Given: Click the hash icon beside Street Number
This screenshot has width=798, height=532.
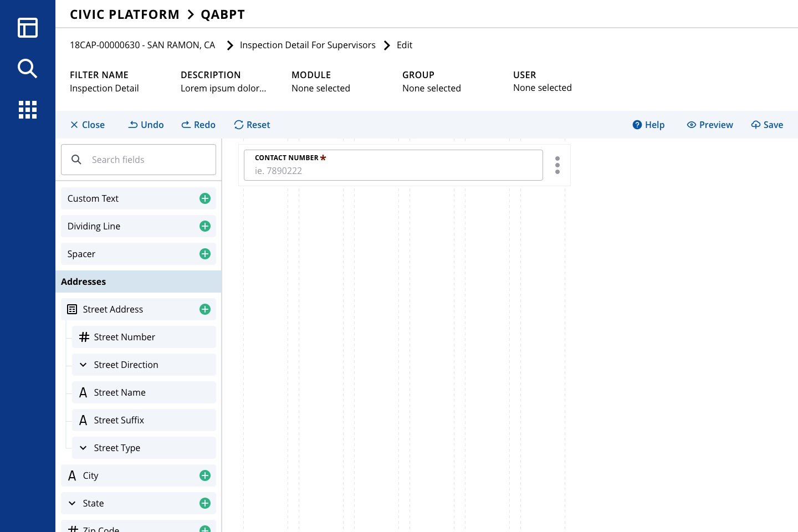Looking at the screenshot, I should [x=84, y=337].
